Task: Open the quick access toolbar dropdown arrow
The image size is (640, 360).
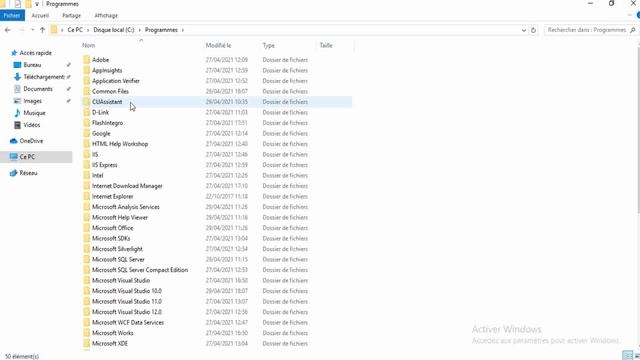Action: [x=37, y=4]
